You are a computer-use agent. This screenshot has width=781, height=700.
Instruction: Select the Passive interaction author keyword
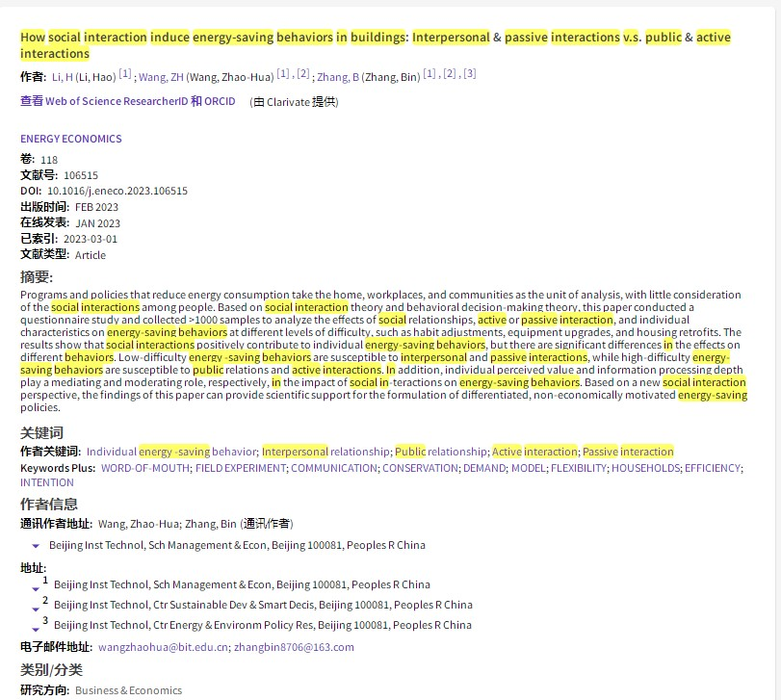pyautogui.click(x=628, y=452)
